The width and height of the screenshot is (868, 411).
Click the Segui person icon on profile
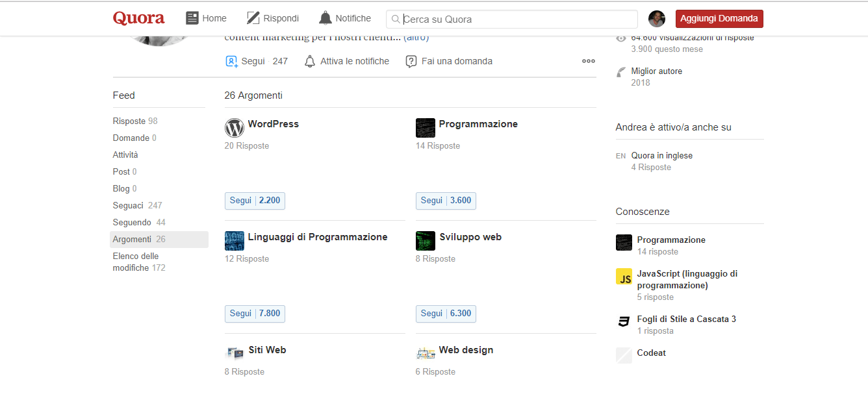(231, 61)
